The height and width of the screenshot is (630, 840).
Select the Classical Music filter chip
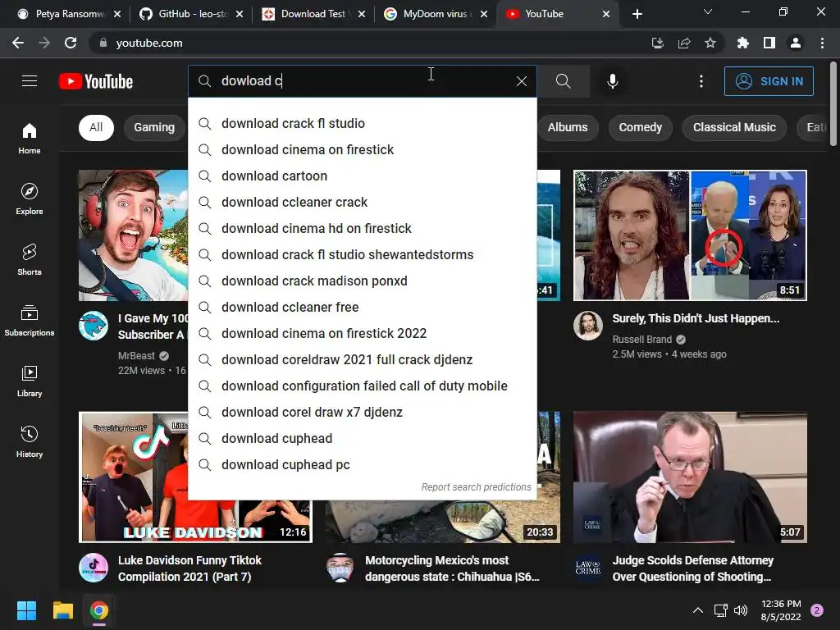coord(734,127)
